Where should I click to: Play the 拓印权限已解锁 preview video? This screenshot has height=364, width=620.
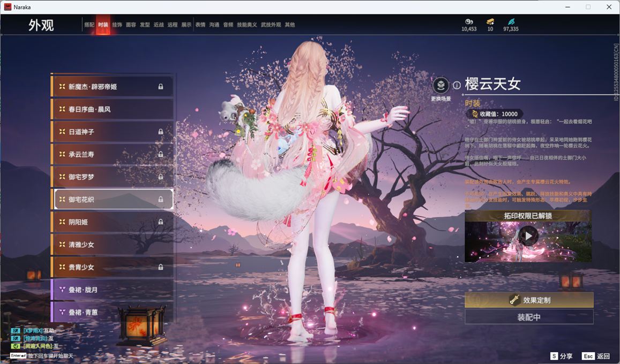pyautogui.click(x=528, y=236)
